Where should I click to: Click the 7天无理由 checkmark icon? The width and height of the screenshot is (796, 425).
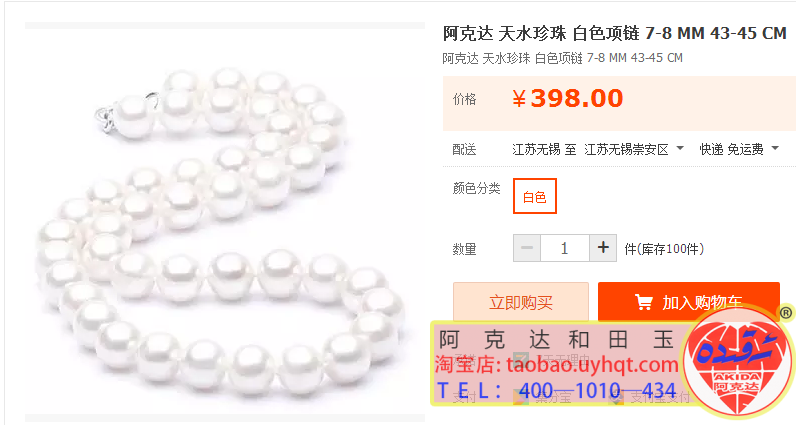(x=520, y=359)
